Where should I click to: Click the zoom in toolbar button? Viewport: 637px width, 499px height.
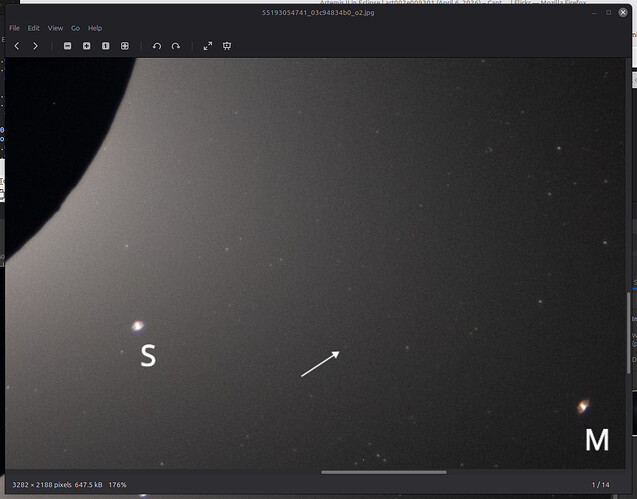pos(87,46)
